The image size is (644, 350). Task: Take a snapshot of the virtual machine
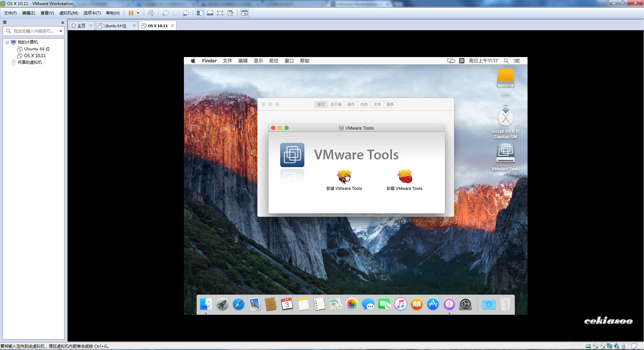(x=165, y=13)
